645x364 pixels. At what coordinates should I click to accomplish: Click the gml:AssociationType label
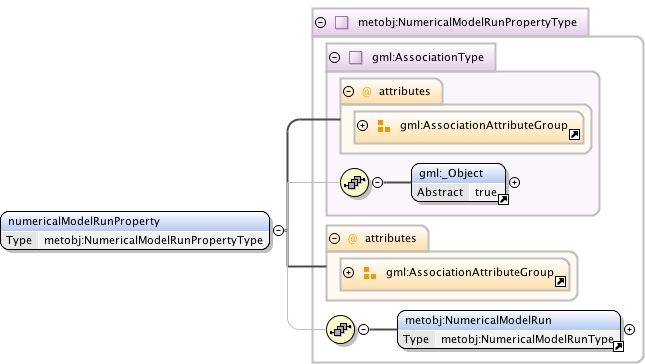click(x=428, y=57)
